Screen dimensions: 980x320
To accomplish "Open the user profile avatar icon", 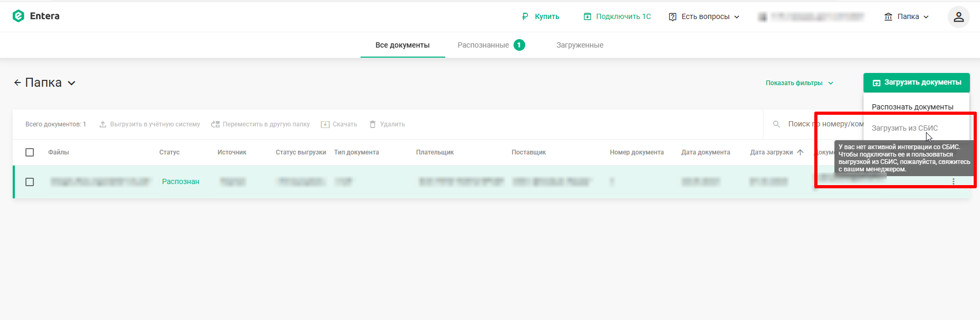I will click(x=958, y=17).
